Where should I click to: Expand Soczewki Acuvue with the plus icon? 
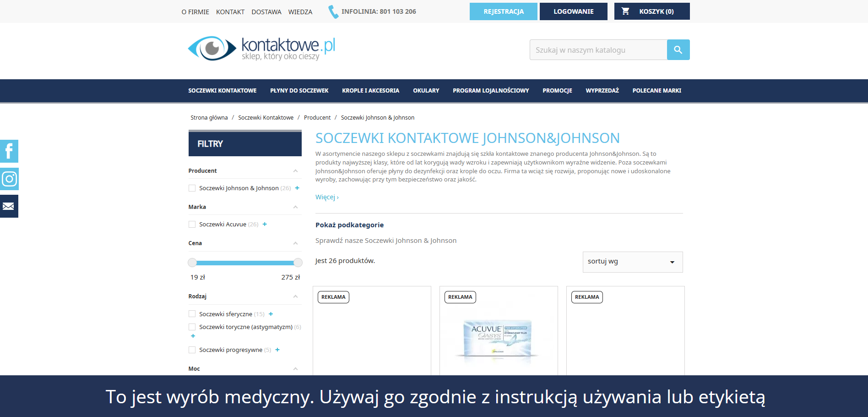pyautogui.click(x=264, y=224)
